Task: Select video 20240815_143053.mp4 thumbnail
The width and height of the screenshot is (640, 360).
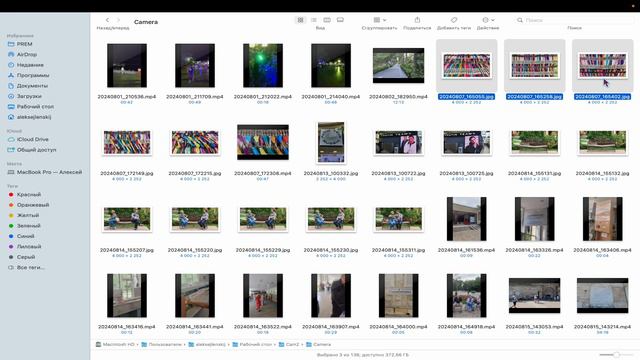Action: pos(535,296)
